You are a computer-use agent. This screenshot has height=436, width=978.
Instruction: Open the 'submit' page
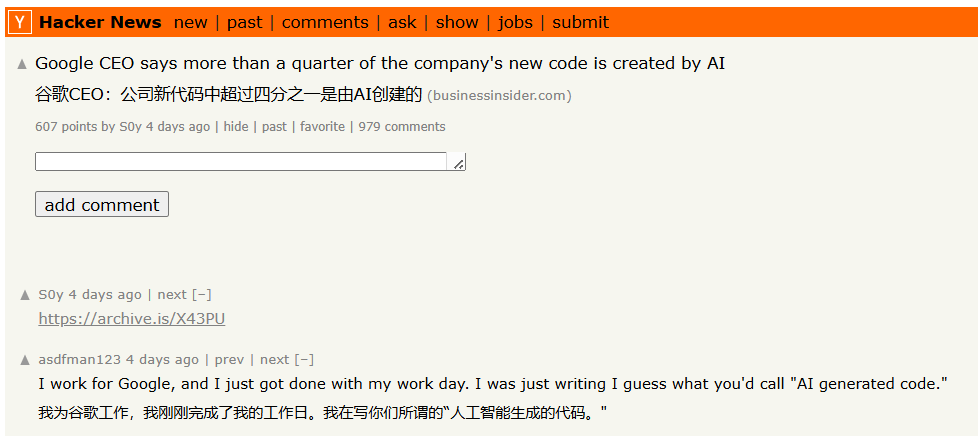(581, 22)
